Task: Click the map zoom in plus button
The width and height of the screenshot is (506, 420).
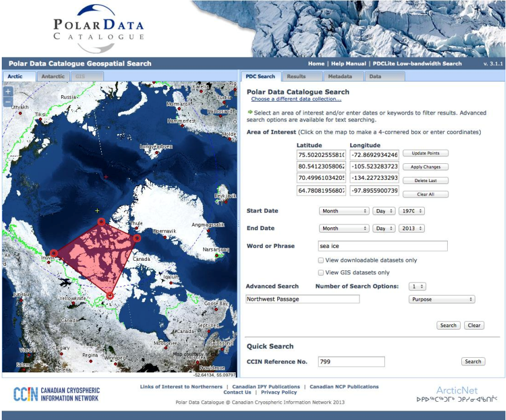Action: point(8,92)
